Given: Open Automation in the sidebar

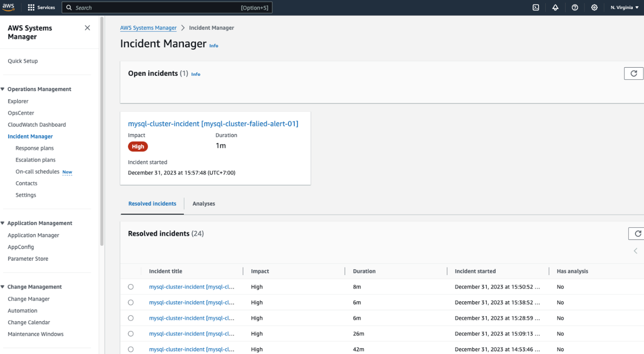Looking at the screenshot, I should (23, 310).
